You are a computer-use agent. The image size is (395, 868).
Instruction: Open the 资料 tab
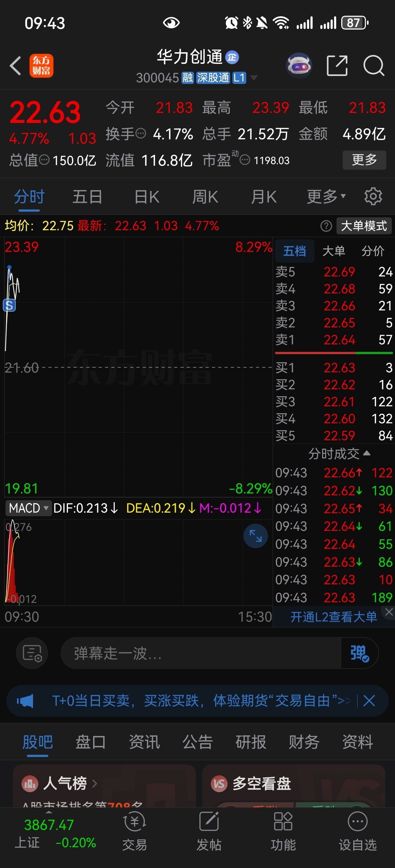point(358,742)
